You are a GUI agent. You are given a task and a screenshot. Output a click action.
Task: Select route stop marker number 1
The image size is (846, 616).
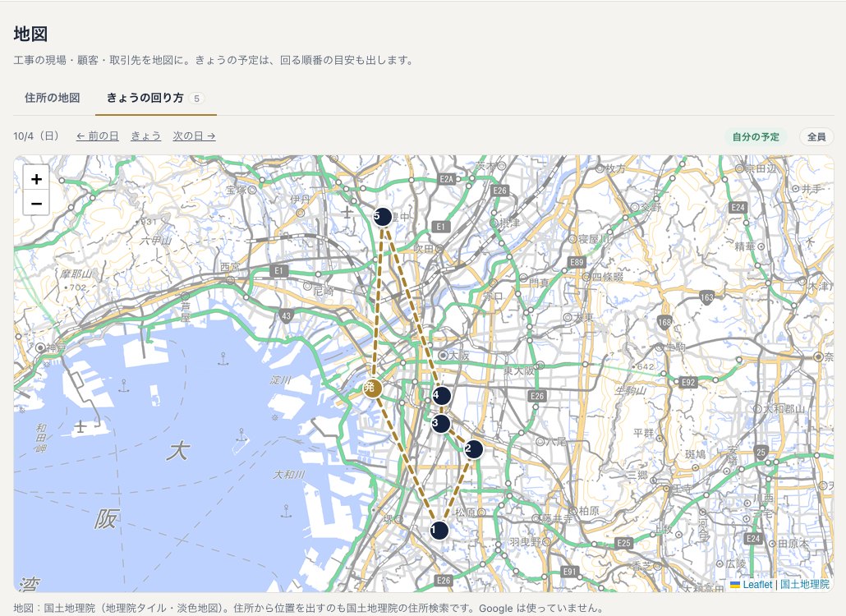click(x=439, y=531)
